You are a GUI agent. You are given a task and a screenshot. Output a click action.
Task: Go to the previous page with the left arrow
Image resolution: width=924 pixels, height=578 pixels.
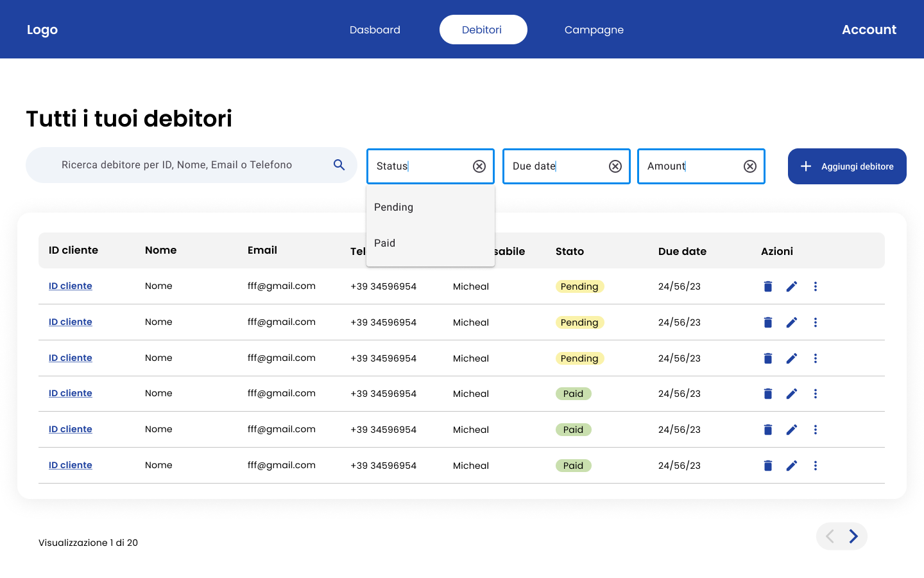coord(830,536)
